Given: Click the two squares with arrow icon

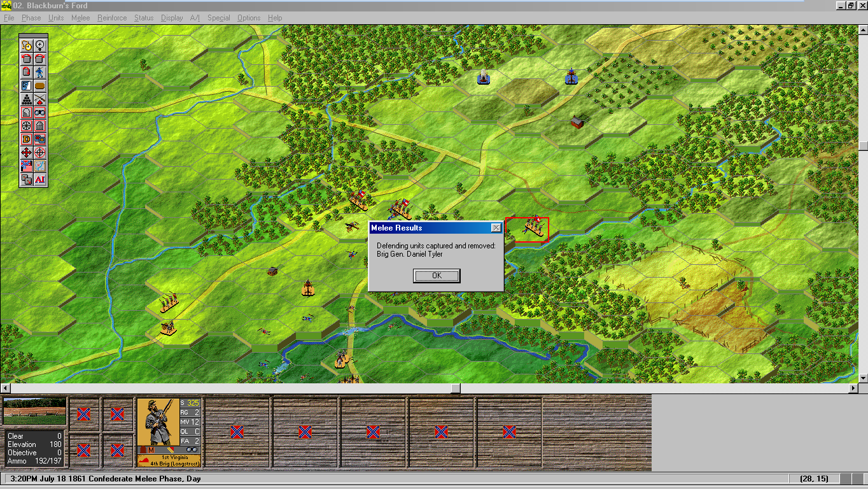Looking at the screenshot, I should tap(26, 179).
